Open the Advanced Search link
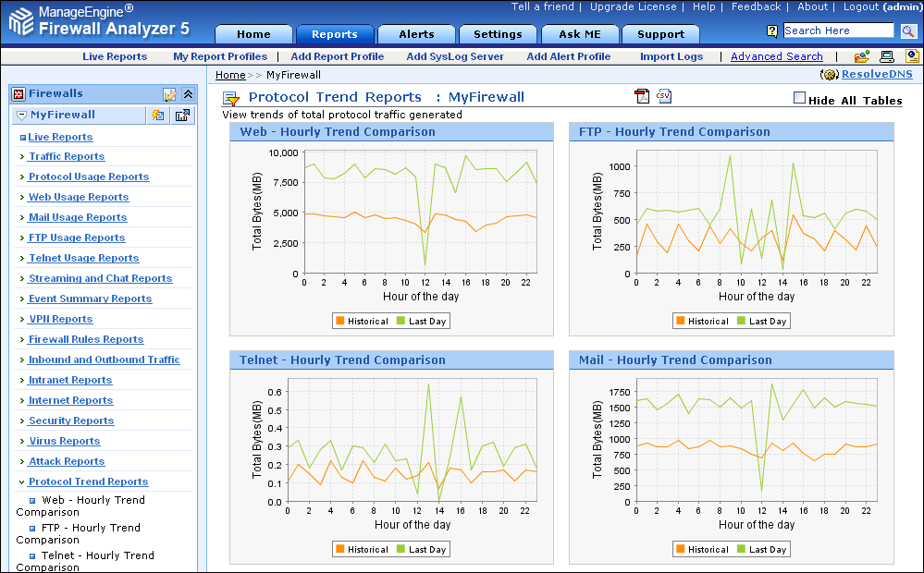924x573 pixels. pyautogui.click(x=776, y=56)
